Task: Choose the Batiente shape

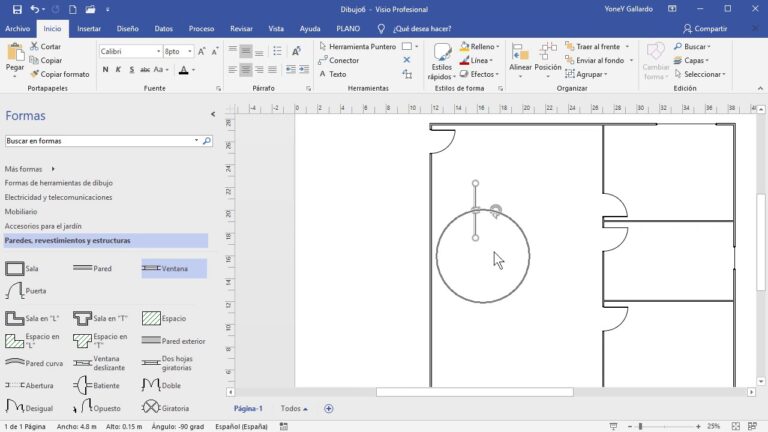Action: [x=96, y=385]
